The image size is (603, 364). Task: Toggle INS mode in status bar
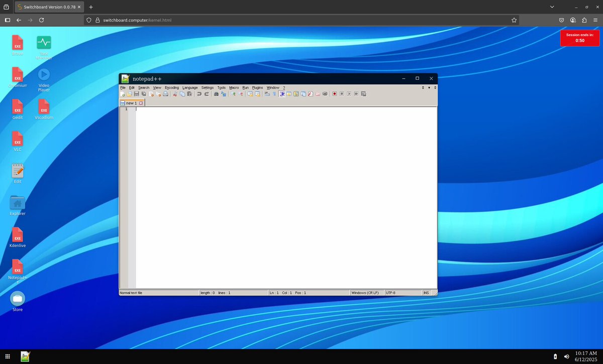[426, 293]
